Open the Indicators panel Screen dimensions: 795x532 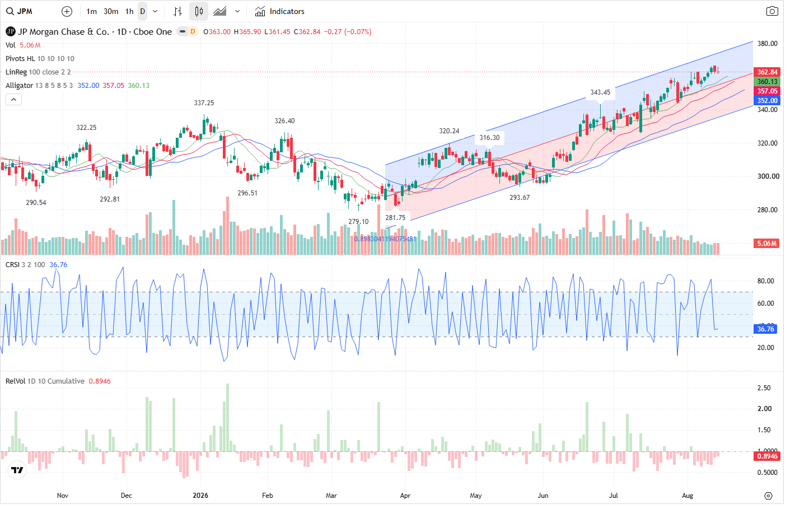(280, 11)
